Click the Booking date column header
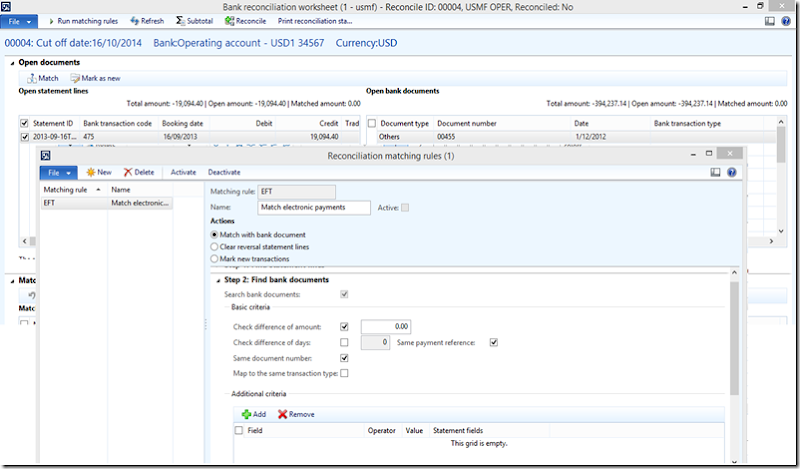Screen dimensions: 800x469 pyautogui.click(x=183, y=123)
